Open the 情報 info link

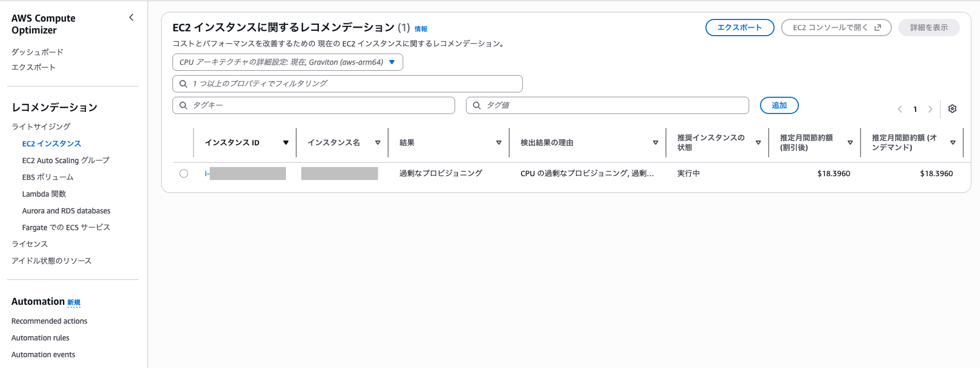coord(421,29)
